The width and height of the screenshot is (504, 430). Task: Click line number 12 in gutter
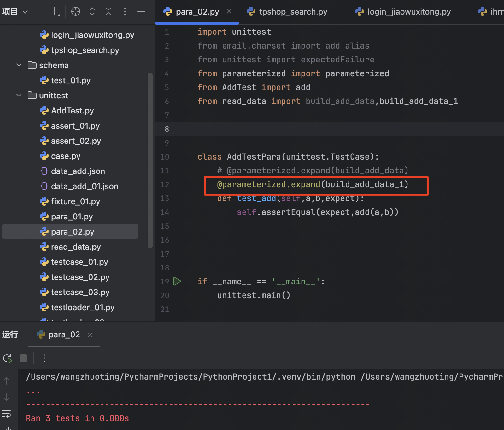pos(165,184)
